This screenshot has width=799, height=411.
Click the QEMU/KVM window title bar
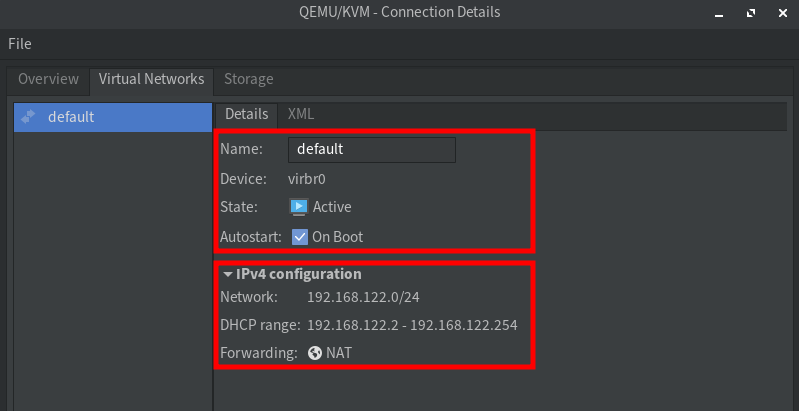click(x=400, y=13)
